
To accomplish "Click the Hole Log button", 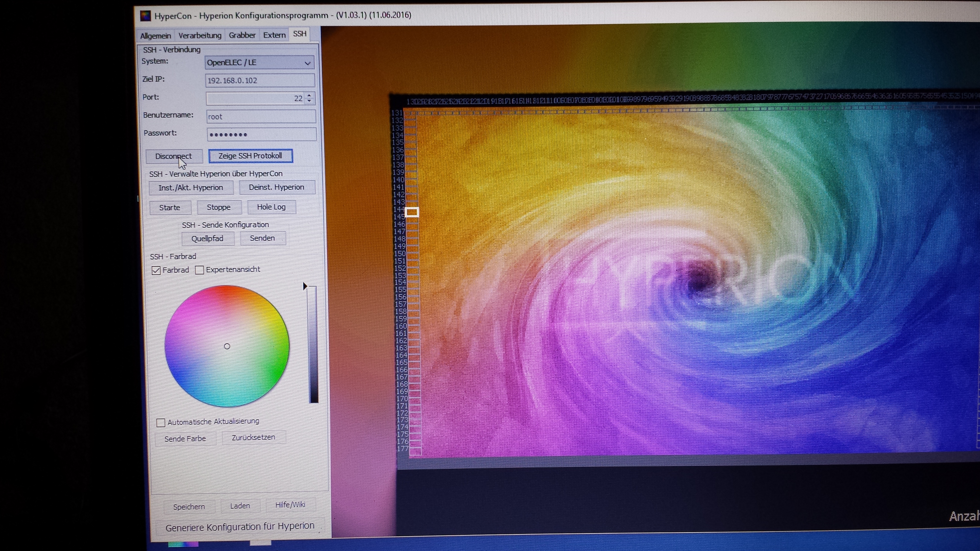I will 271,207.
